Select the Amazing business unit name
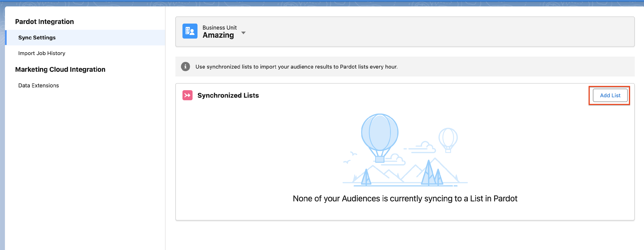Screen dimensions: 644x250 point(218,35)
